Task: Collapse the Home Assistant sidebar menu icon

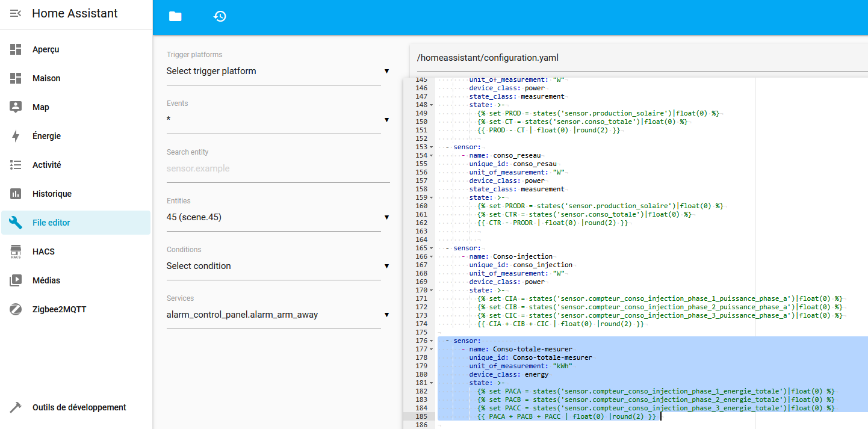Action: tap(16, 13)
